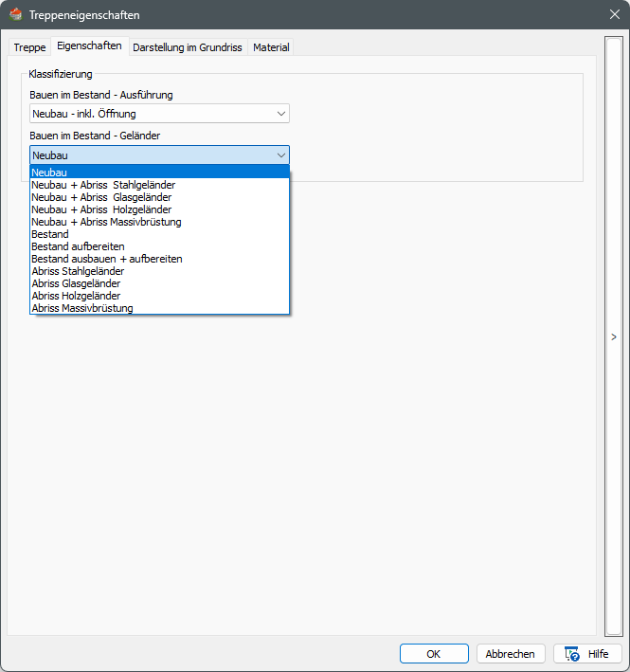Switch to the Treppe tab
The height and width of the screenshot is (672, 630).
pos(29,47)
